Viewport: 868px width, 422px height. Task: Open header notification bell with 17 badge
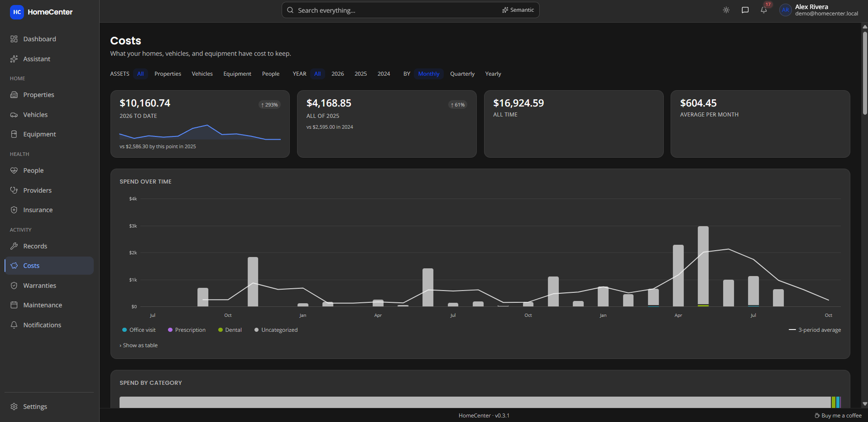(x=764, y=10)
